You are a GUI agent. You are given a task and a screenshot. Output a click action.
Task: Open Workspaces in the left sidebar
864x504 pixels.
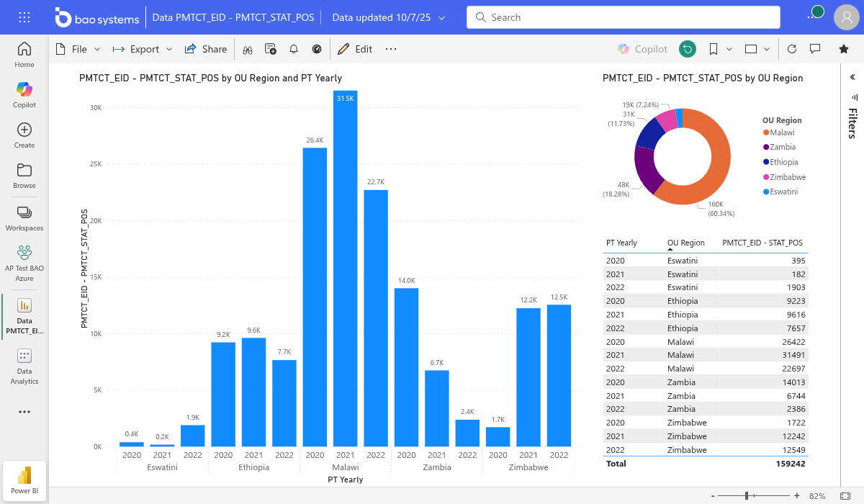(24, 217)
